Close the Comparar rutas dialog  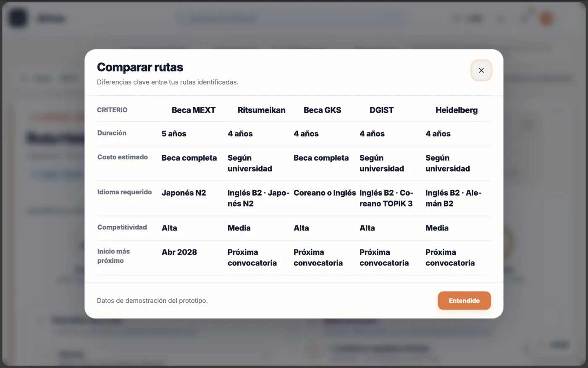(x=481, y=71)
